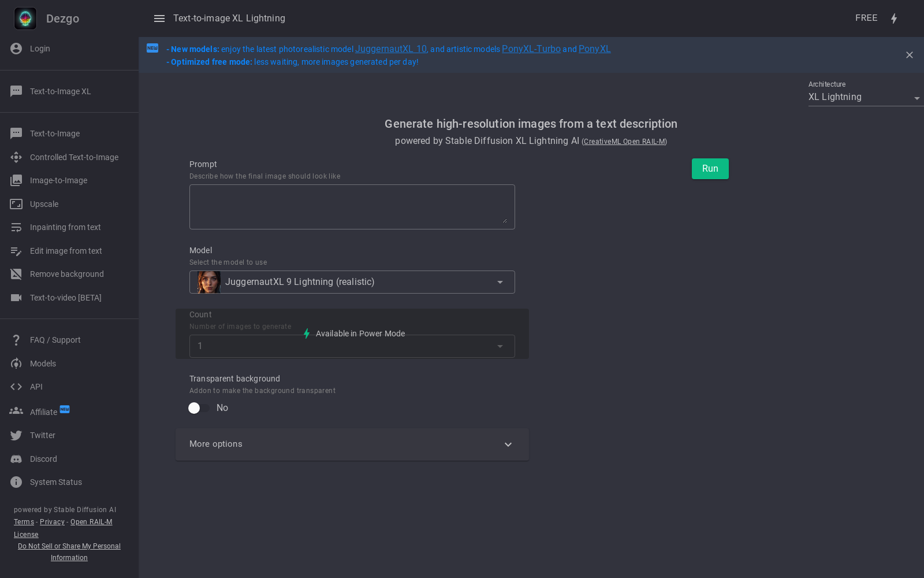Click into the Prompt text area
The width and height of the screenshot is (924, 578).
pos(352,207)
